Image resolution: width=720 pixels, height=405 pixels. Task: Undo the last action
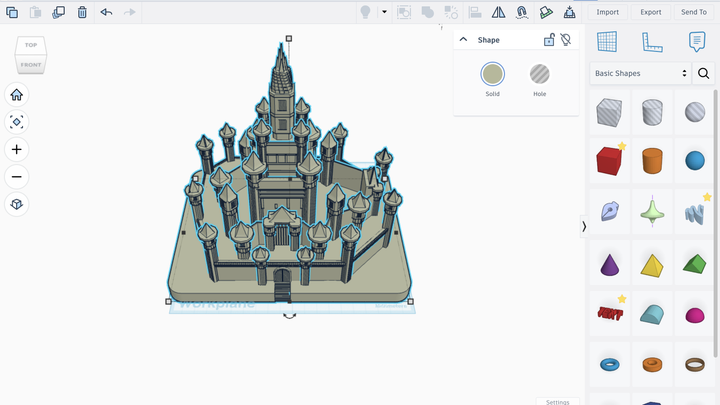tap(106, 12)
